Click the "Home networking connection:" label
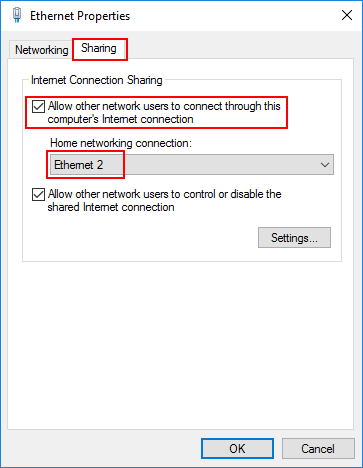 pos(121,143)
